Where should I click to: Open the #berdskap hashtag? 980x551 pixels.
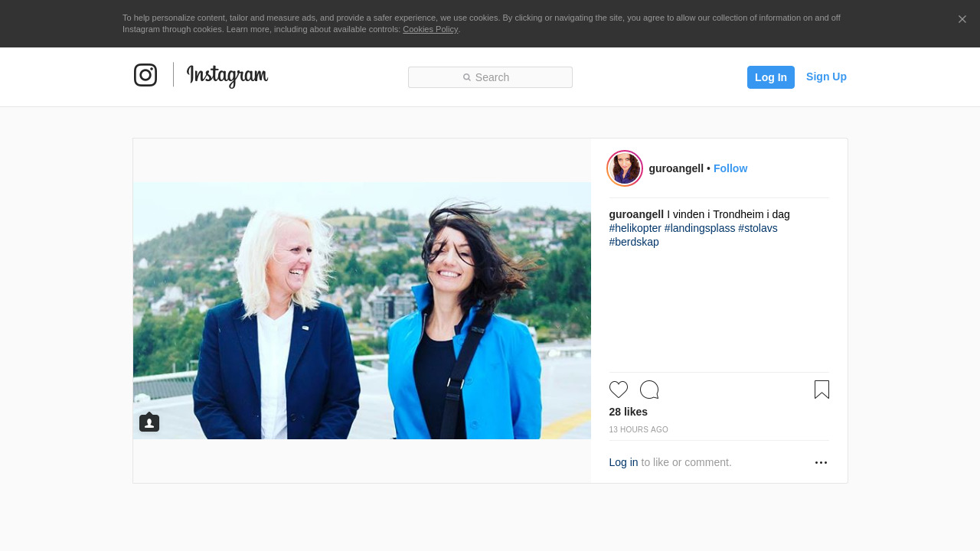click(x=634, y=242)
